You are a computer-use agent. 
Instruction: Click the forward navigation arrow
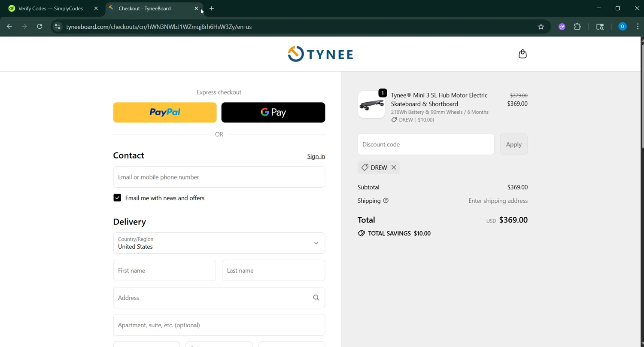[24, 27]
